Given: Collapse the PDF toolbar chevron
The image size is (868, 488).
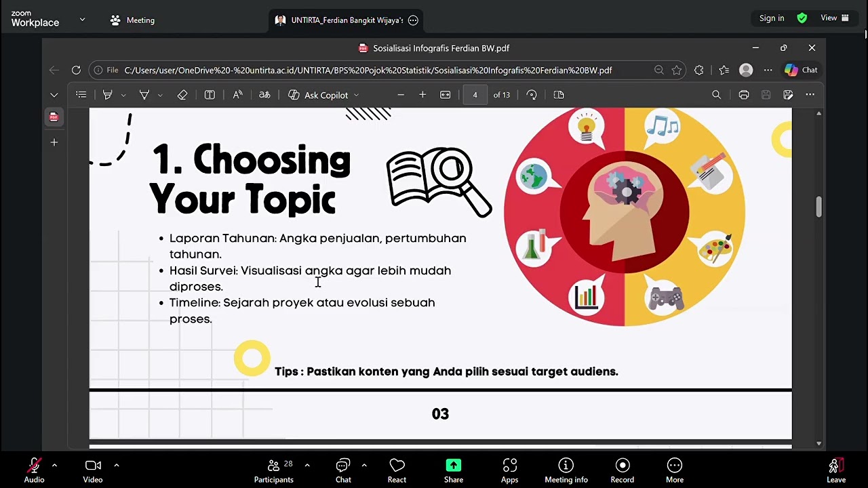Looking at the screenshot, I should click(x=54, y=95).
